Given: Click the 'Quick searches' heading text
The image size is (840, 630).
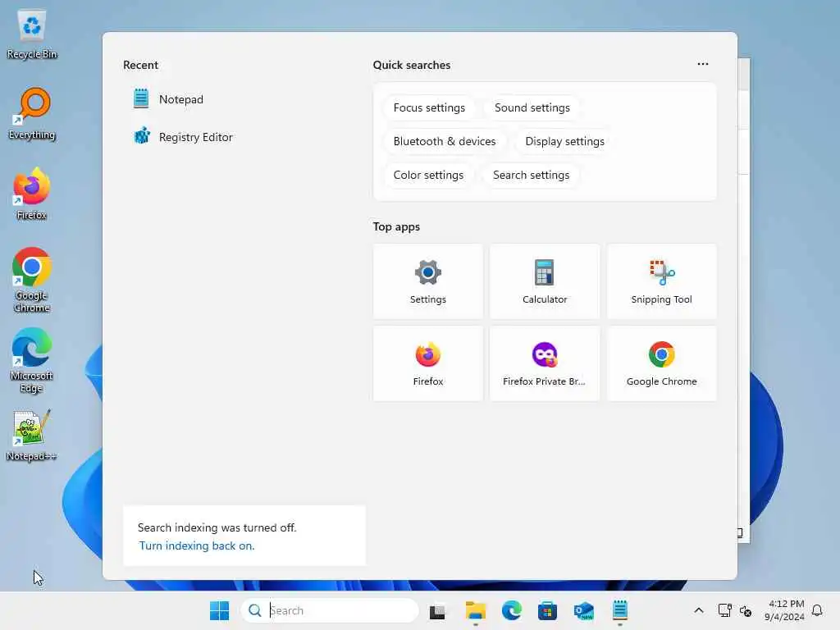Looking at the screenshot, I should coord(412,65).
